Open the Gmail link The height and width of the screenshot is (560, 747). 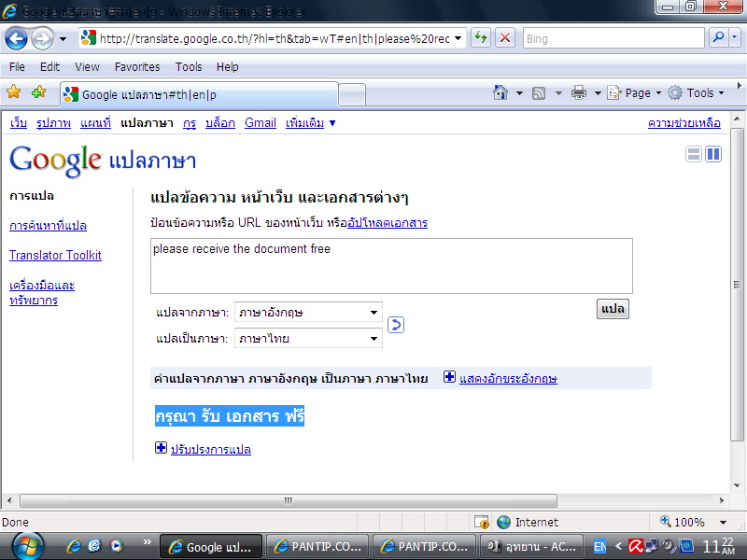pyautogui.click(x=261, y=123)
